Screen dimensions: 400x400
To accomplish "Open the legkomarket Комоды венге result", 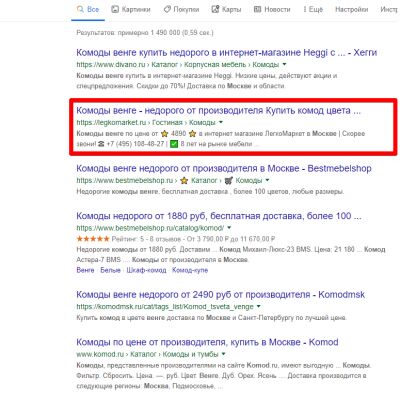I will tap(218, 110).
